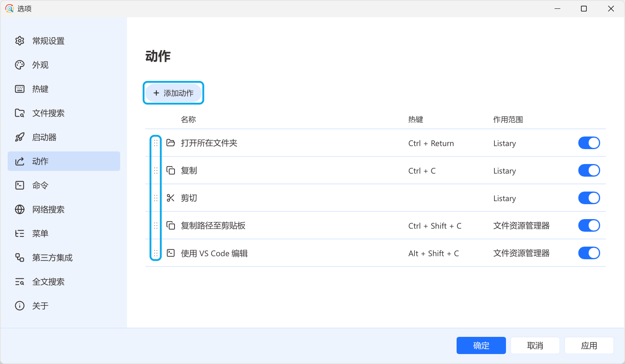Click the scissors icon of 剪切 row
The width and height of the screenshot is (625, 364).
(x=171, y=198)
